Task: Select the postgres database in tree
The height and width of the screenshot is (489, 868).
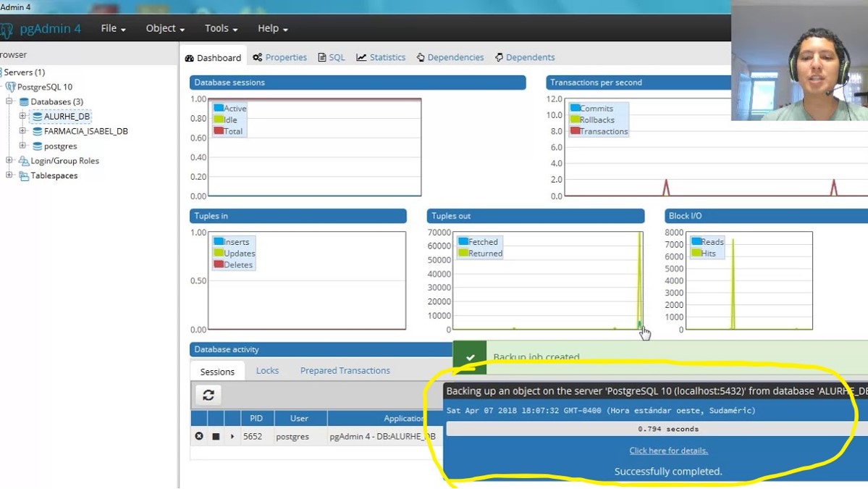Action: click(60, 146)
